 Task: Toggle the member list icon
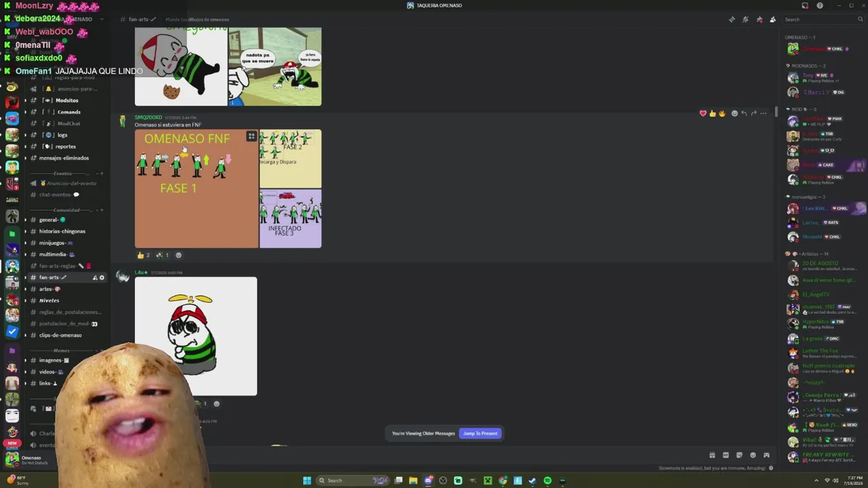point(773,20)
